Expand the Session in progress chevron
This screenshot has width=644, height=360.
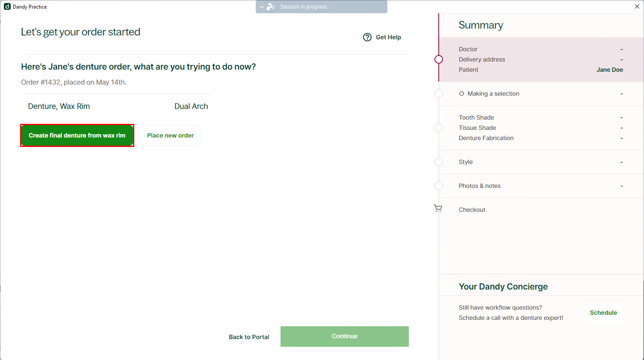pos(262,7)
